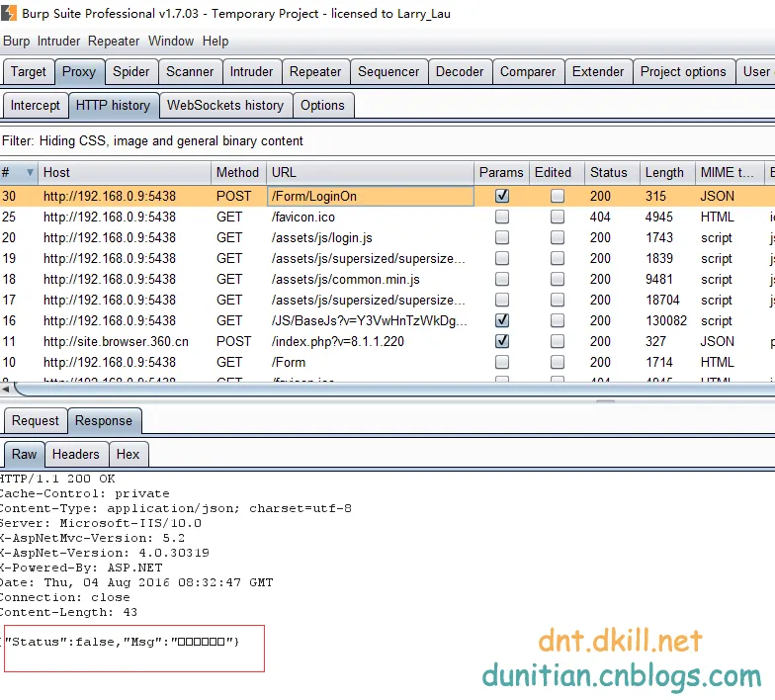Select the Intercept sub-tab
Screen dimensions: 775x700
click(x=35, y=105)
